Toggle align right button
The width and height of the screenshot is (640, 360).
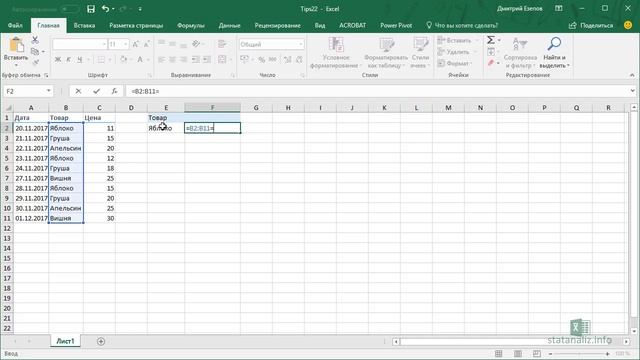click(184, 60)
